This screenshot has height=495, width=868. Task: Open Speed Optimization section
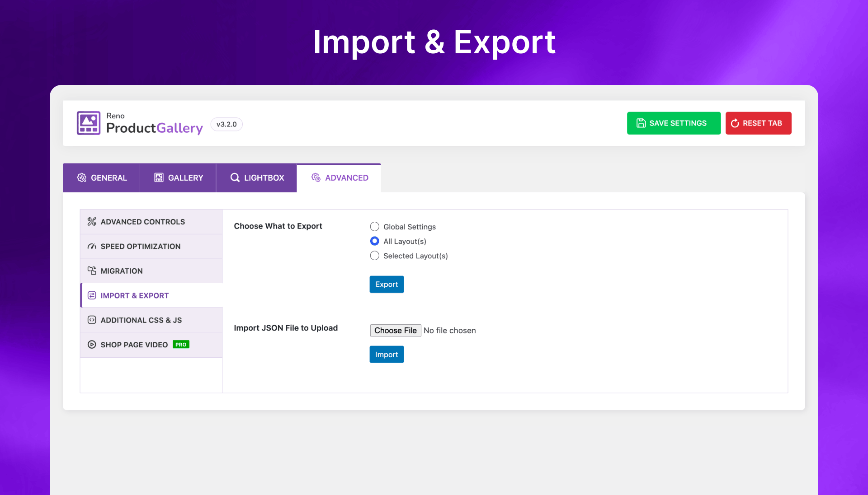(151, 246)
